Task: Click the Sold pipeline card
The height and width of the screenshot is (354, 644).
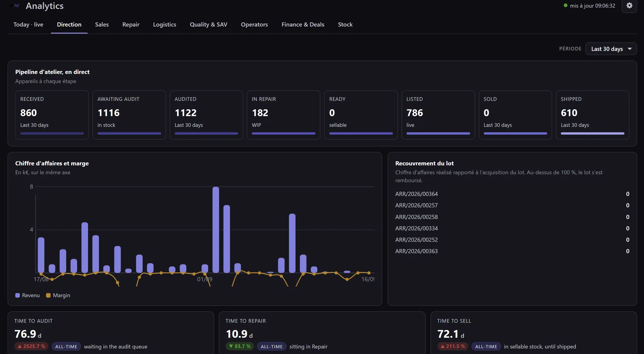Action: tap(515, 115)
